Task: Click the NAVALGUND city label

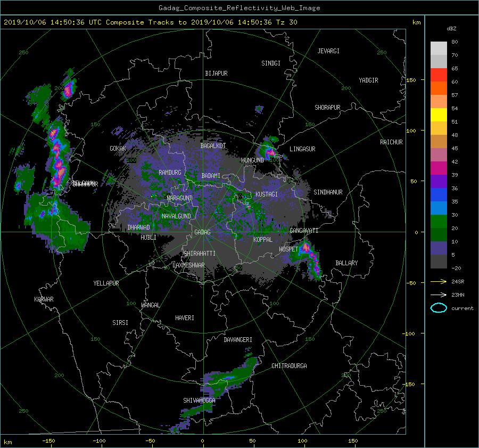Action: point(176,216)
